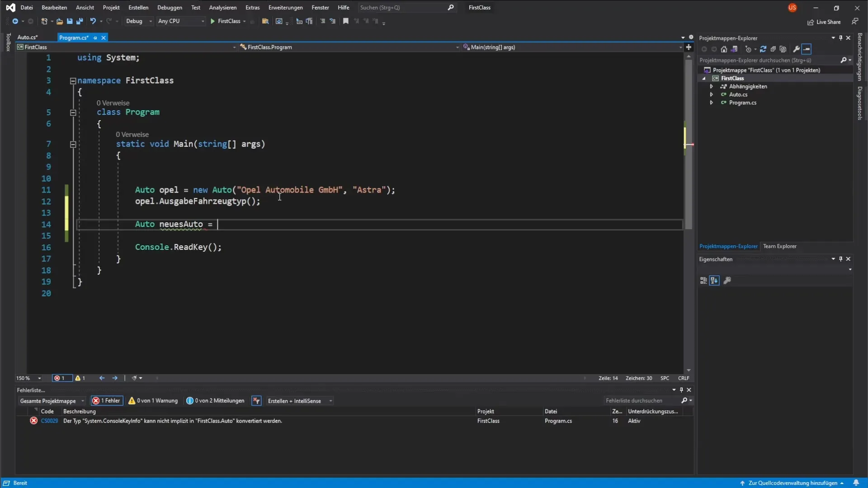Click the editor vertical scrollbar thumb
The width and height of the screenshot is (868, 488).
point(689,145)
